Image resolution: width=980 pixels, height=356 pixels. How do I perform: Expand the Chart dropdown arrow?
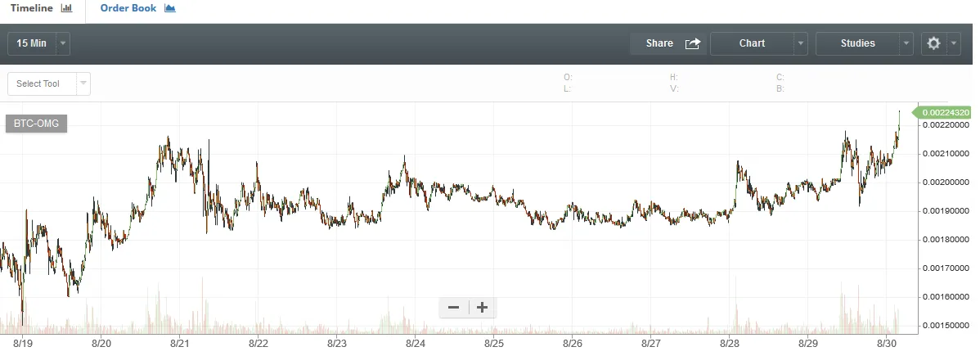(801, 43)
